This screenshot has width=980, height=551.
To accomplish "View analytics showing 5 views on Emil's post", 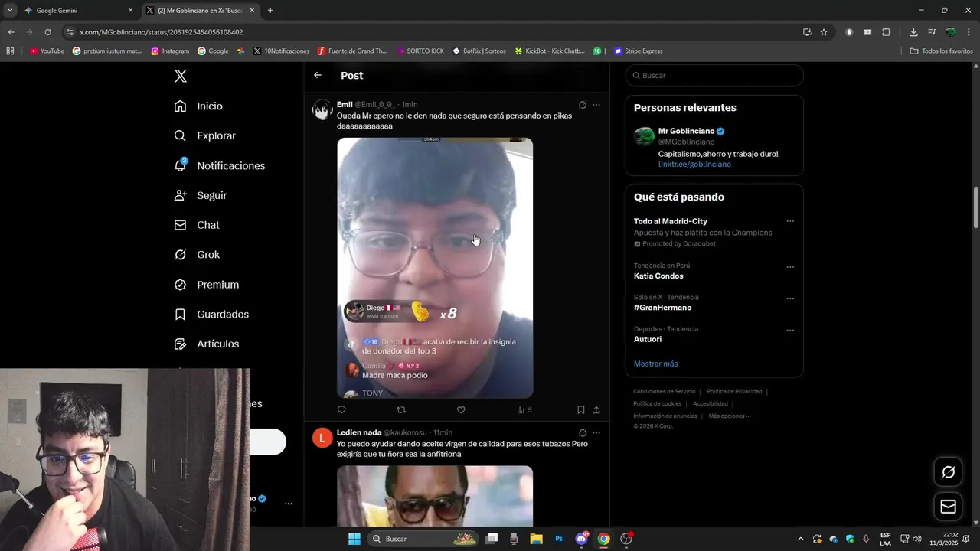I will tap(524, 410).
